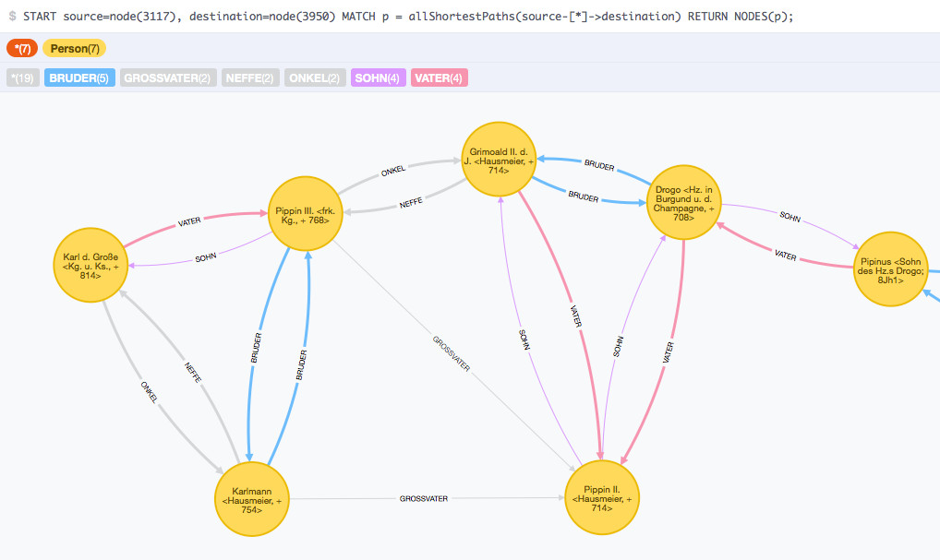Choose the GROSSVATER(2) relationship pill
This screenshot has height=560, width=940.
click(x=167, y=78)
